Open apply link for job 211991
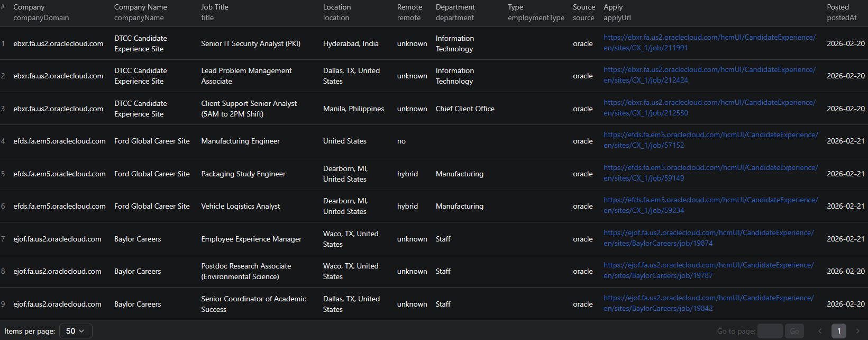The image size is (868, 340). click(709, 43)
